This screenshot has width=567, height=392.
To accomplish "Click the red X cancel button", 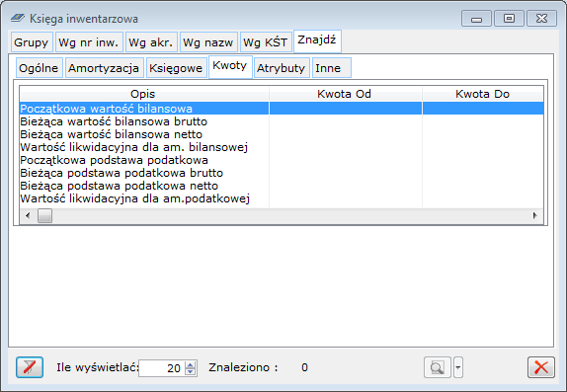I will [541, 367].
